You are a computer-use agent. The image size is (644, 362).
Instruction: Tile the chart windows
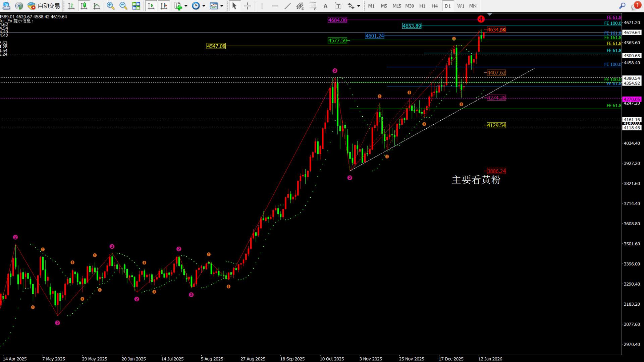[136, 6]
